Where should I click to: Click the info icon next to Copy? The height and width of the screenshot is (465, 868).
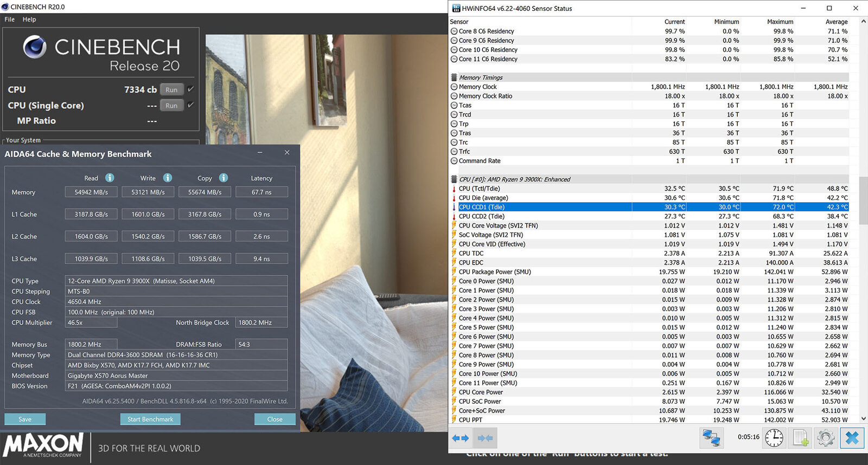point(224,178)
